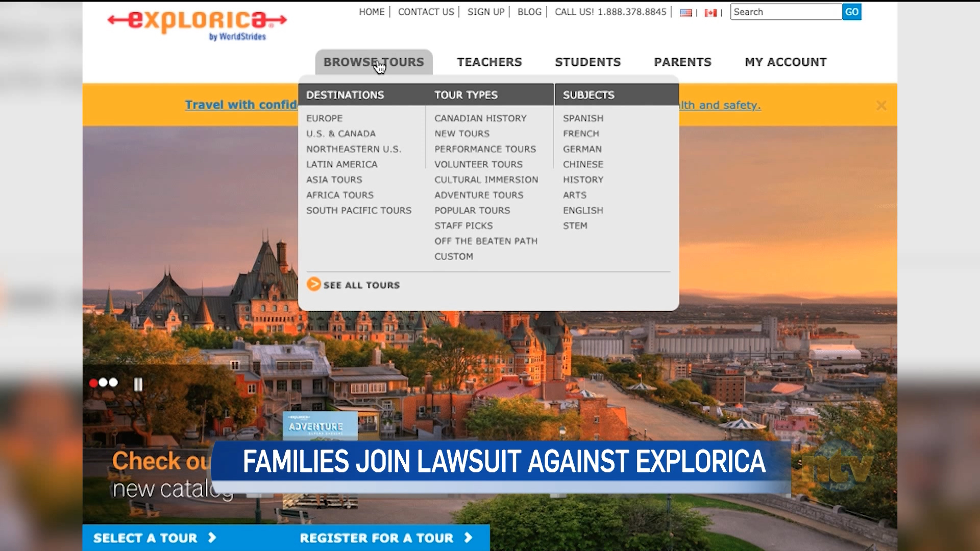Choose STEM subject
The image size is (980, 551).
click(575, 226)
